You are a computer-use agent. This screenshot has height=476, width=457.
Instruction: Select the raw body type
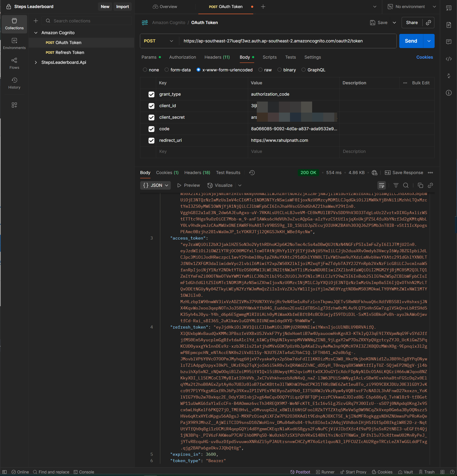pyautogui.click(x=261, y=70)
